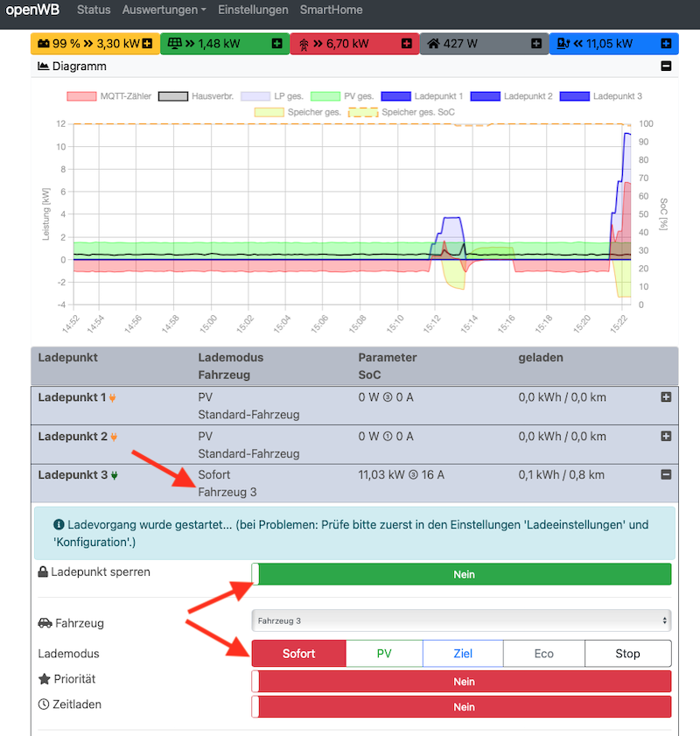This screenshot has height=736, width=700.
Task: Expand Ladepunkt 2 details
Action: pyautogui.click(x=666, y=436)
